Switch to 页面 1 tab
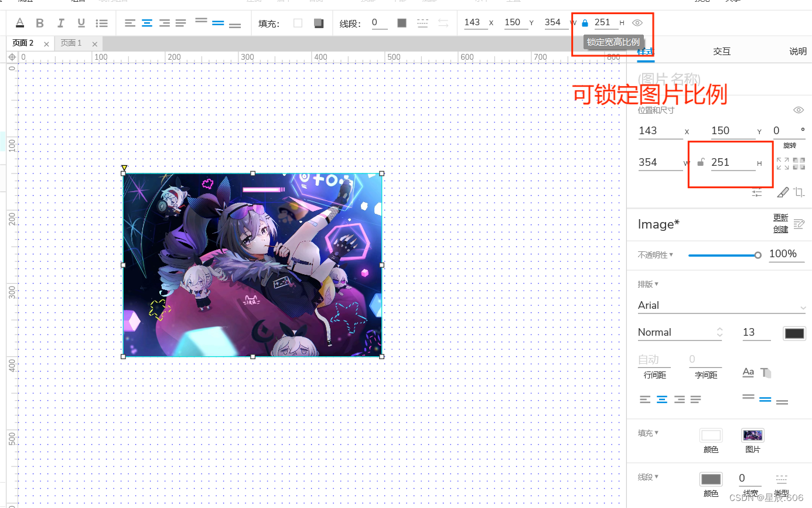This screenshot has height=508, width=812. (71, 43)
